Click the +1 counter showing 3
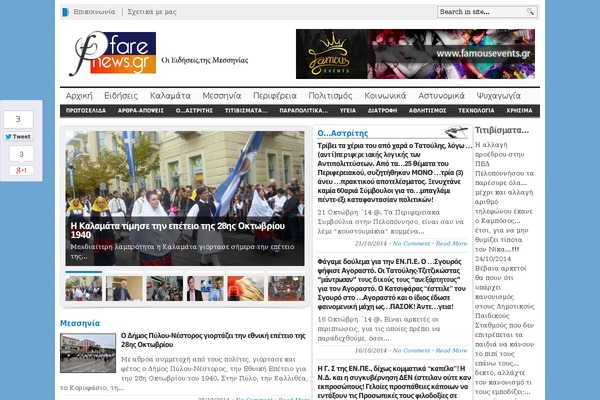The height and width of the screenshot is (400, 600). coord(21,154)
